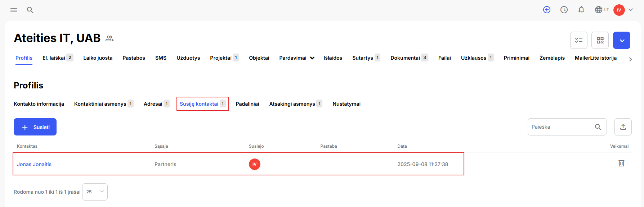
Task: Switch to Laiko juosta tab
Action: [x=98, y=58]
